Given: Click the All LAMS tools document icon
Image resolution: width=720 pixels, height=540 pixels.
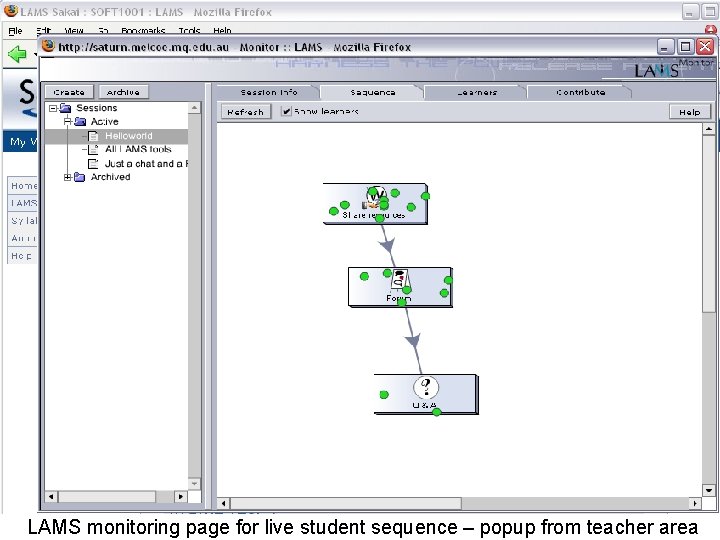Looking at the screenshot, I should pyautogui.click(x=93, y=149).
